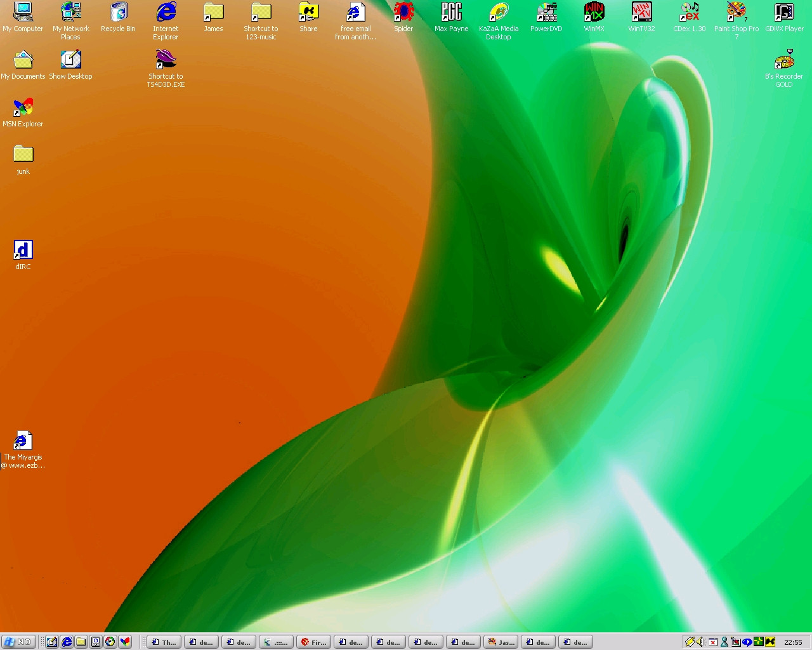Open the free email shortcut icon
The width and height of the screenshot is (812, 650).
(356, 21)
